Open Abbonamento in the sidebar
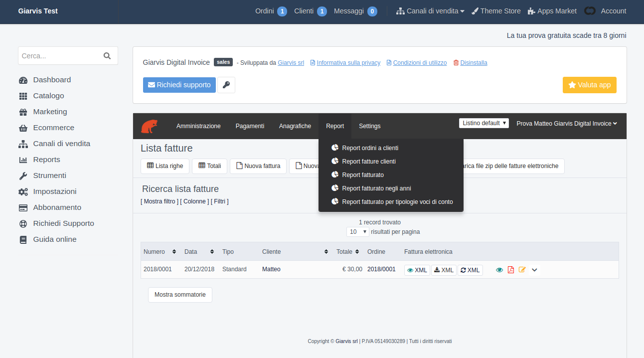The image size is (644, 358). [50, 207]
